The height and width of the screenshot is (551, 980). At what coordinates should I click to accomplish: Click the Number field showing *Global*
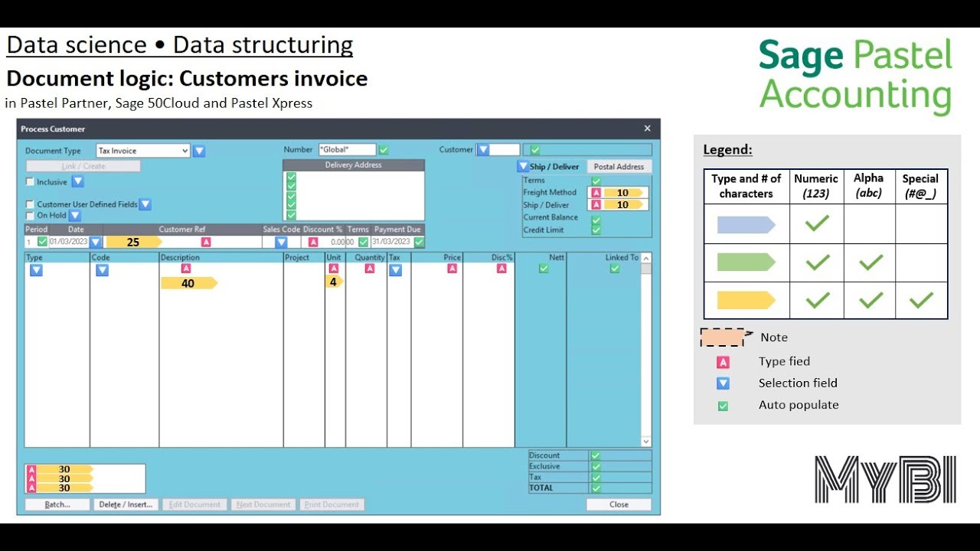(x=347, y=150)
